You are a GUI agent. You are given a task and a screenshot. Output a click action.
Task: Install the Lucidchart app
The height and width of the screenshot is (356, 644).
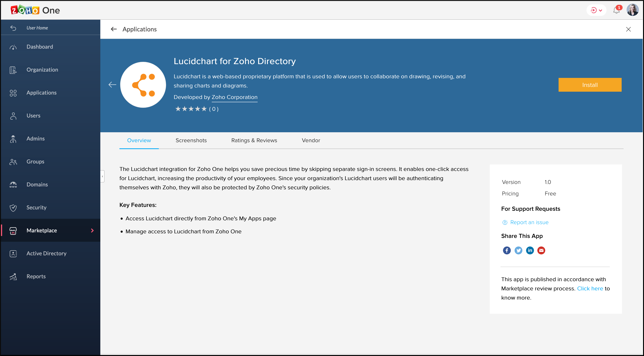tap(590, 85)
